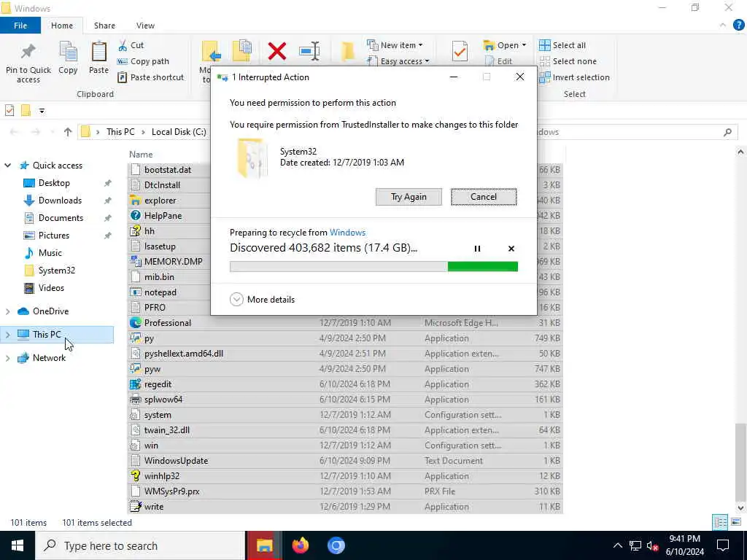Open the notification center icon
Image resolution: width=747 pixels, height=560 pixels.
pos(723,545)
